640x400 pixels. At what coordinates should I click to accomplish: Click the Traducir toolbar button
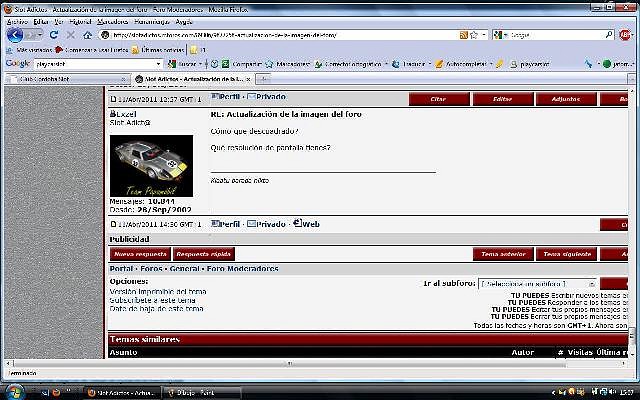[409, 64]
